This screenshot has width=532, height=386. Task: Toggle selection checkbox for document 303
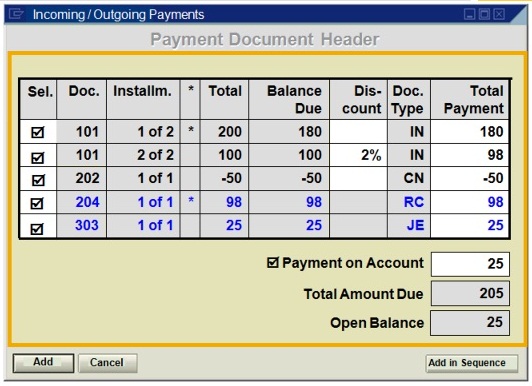coord(37,229)
